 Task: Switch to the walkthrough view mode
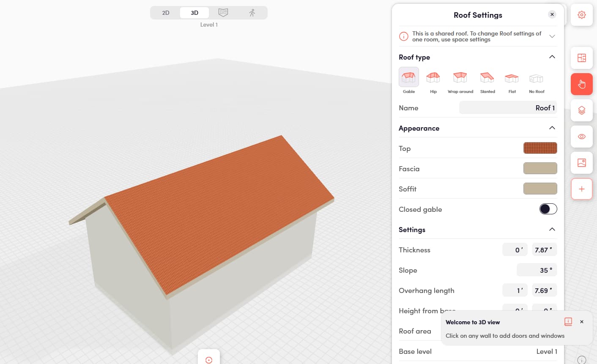coord(252,13)
